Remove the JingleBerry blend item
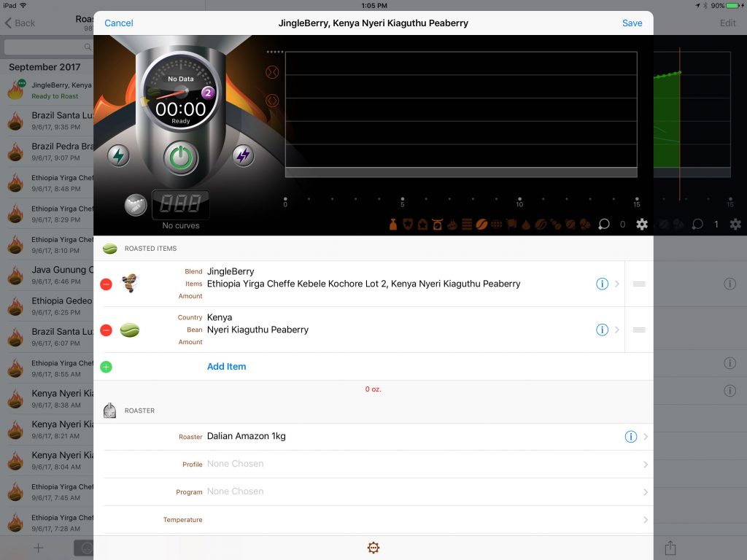Image resolution: width=747 pixels, height=560 pixels. (x=106, y=284)
